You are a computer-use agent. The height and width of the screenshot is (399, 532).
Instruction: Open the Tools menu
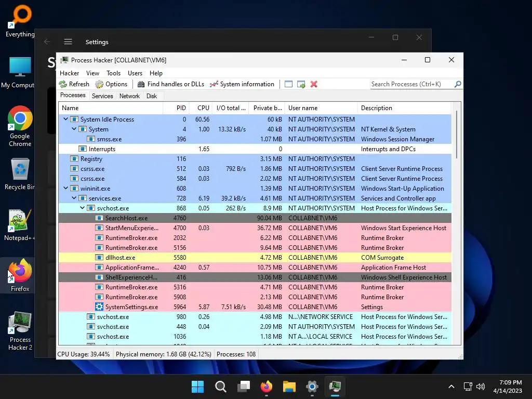(x=113, y=73)
